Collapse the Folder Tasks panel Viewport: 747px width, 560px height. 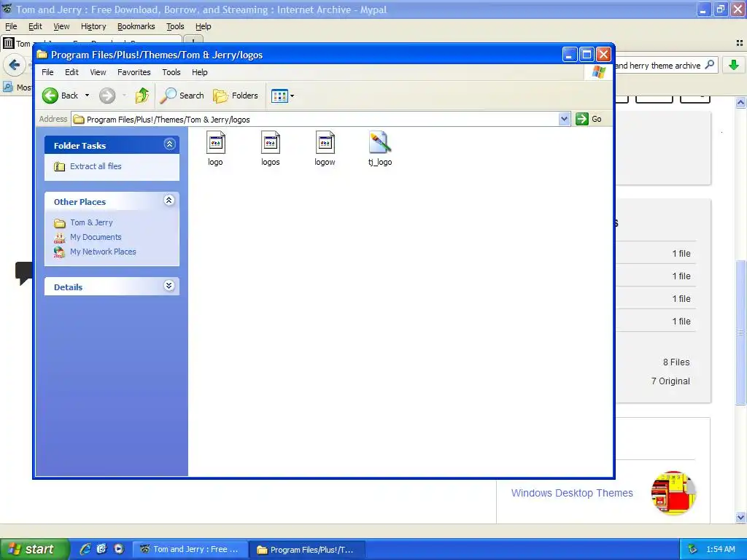[169, 144]
